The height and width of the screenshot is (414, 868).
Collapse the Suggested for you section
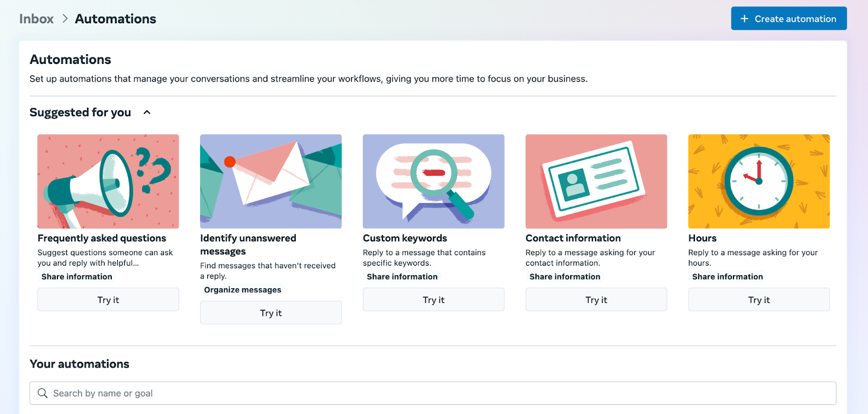(x=146, y=113)
